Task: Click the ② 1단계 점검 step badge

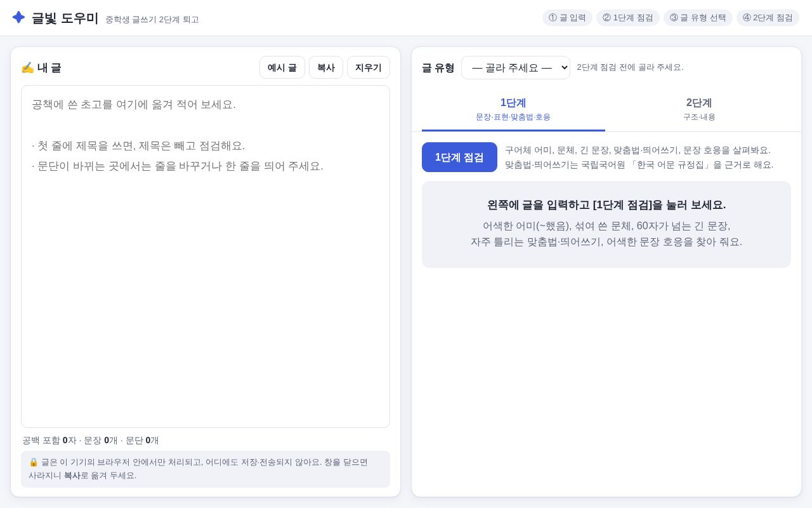Action: [628, 18]
